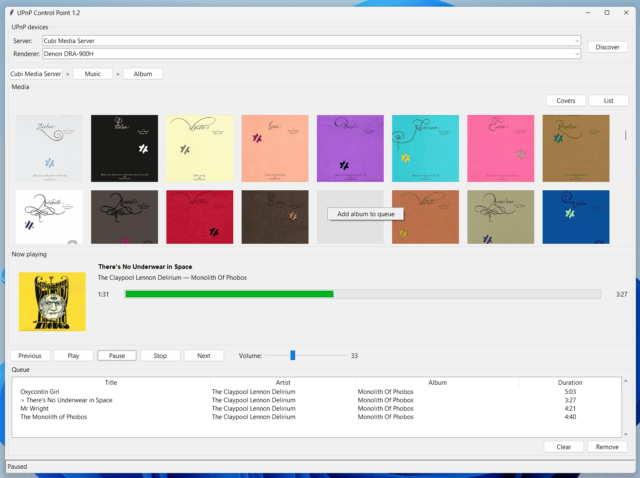This screenshot has height=478, width=640.
Task: Switch media view to List
Action: [609, 100]
